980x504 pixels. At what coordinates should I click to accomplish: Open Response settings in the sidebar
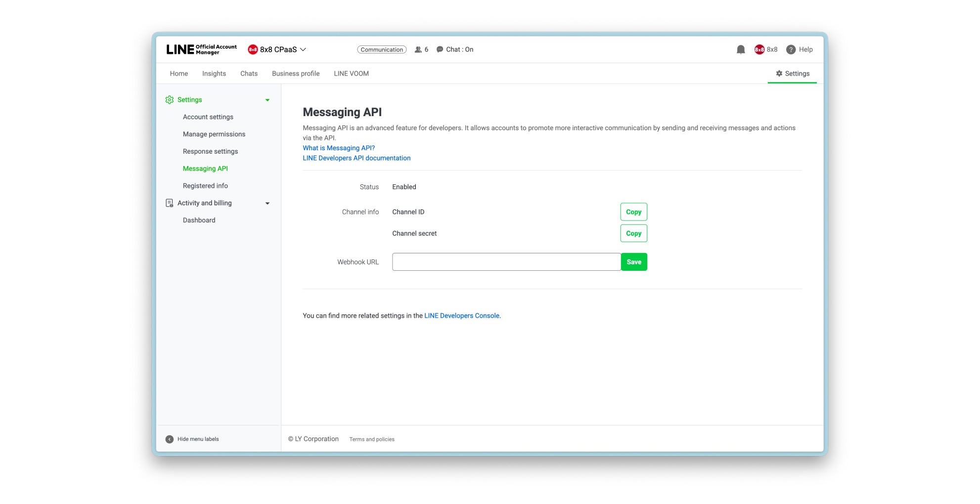pos(211,152)
